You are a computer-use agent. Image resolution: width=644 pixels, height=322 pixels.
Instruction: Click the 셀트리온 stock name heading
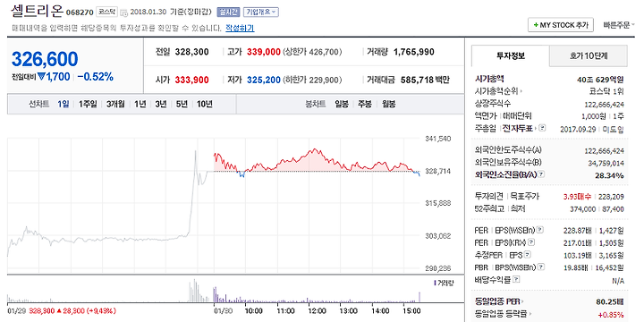pos(37,10)
